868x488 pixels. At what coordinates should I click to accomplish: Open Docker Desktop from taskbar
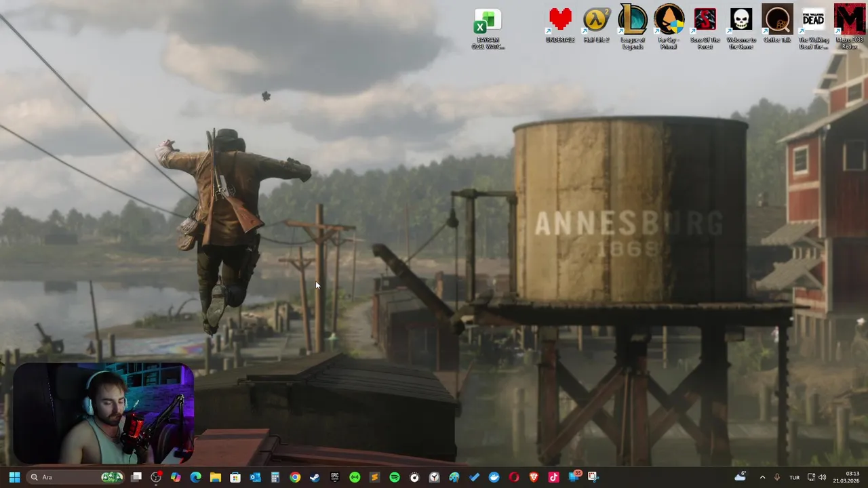[x=494, y=477]
